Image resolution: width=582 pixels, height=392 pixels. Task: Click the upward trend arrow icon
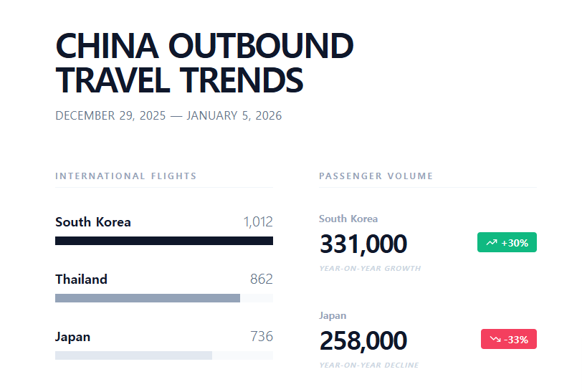tap(491, 243)
